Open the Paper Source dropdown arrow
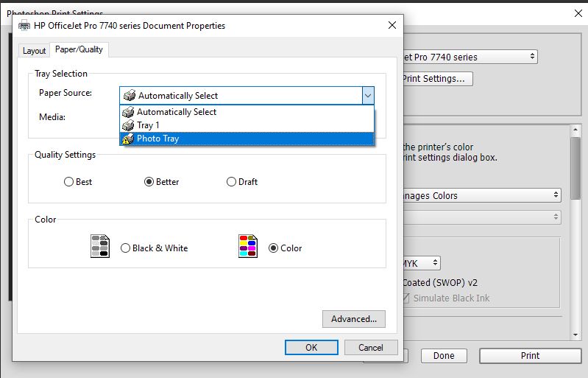The height and width of the screenshot is (378, 588). [x=368, y=96]
